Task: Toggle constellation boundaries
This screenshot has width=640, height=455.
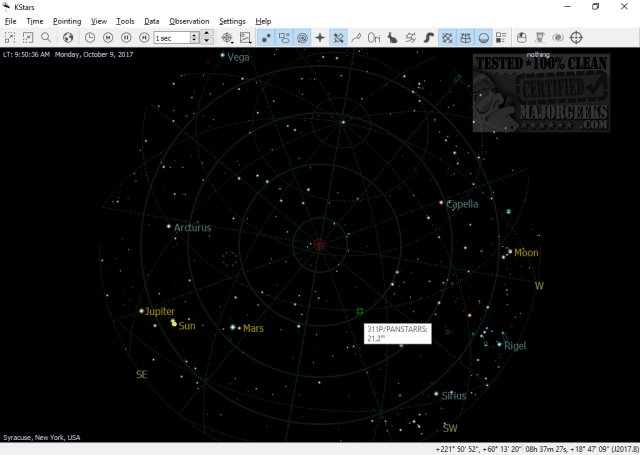Action: pos(411,38)
